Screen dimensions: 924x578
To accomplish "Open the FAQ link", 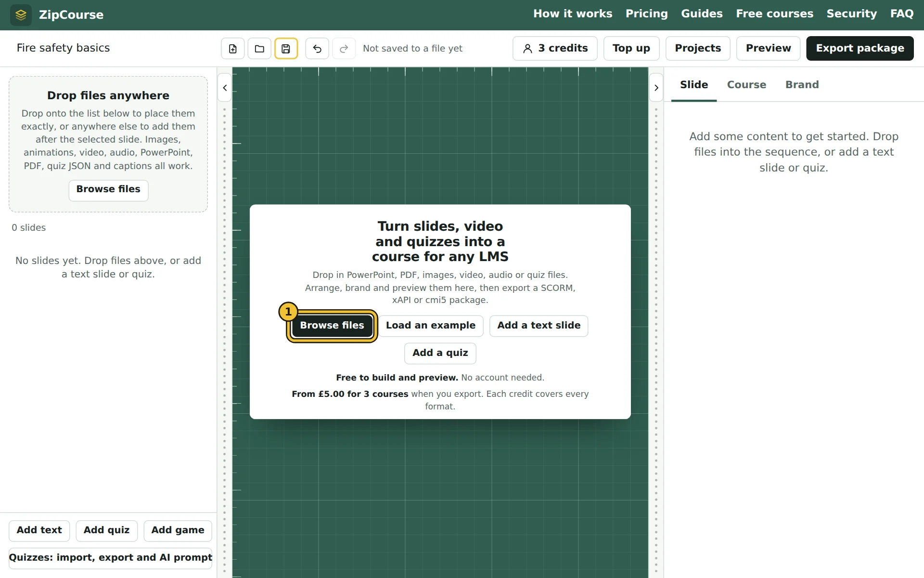I will [x=902, y=14].
